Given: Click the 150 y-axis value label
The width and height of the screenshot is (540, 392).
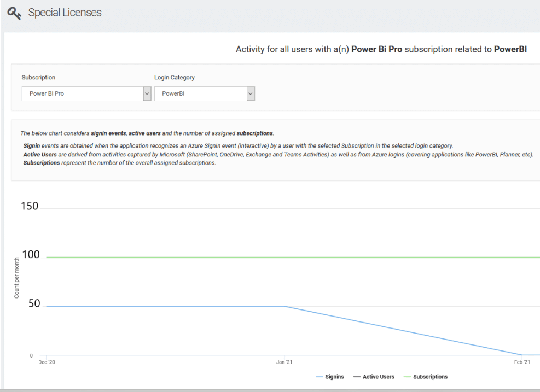Looking at the screenshot, I should (30, 206).
